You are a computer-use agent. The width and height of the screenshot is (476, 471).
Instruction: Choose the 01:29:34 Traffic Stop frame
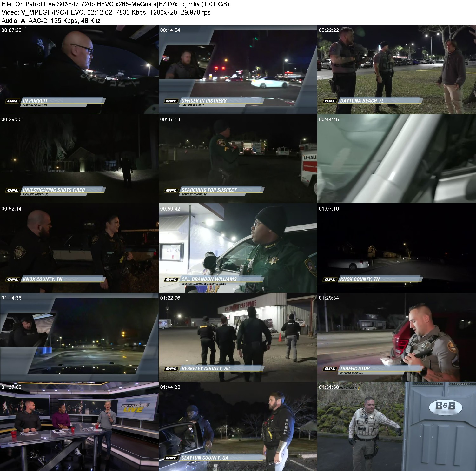coord(397,337)
